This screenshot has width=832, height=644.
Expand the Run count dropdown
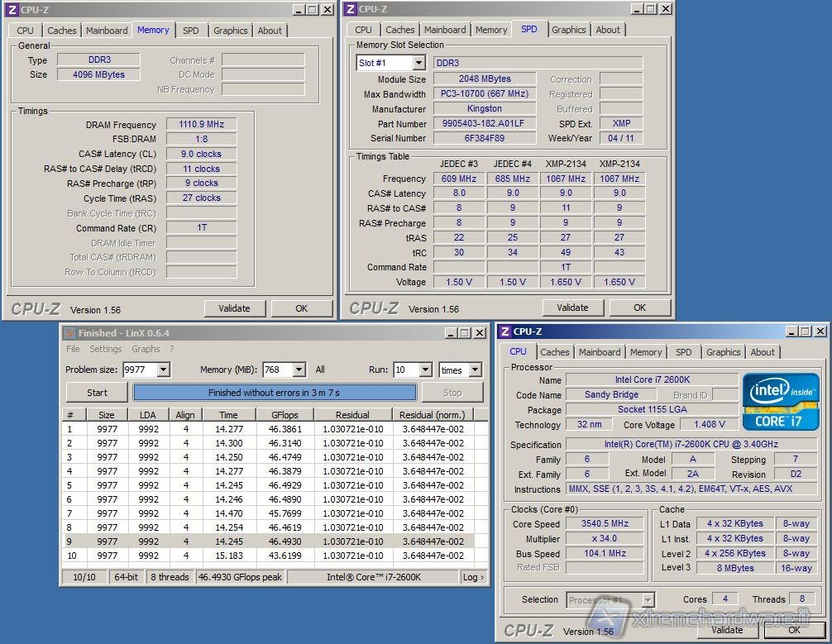coord(425,370)
